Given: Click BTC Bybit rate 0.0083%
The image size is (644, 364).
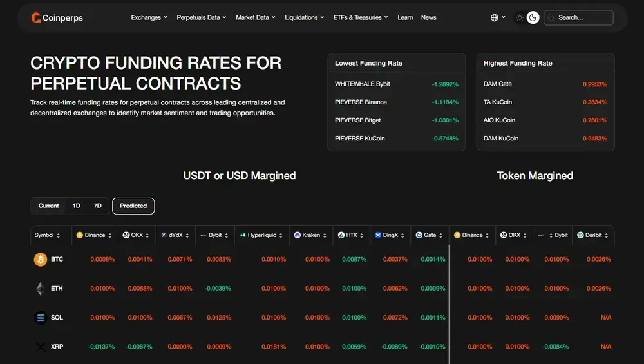Looking at the screenshot, I should coord(219,259).
